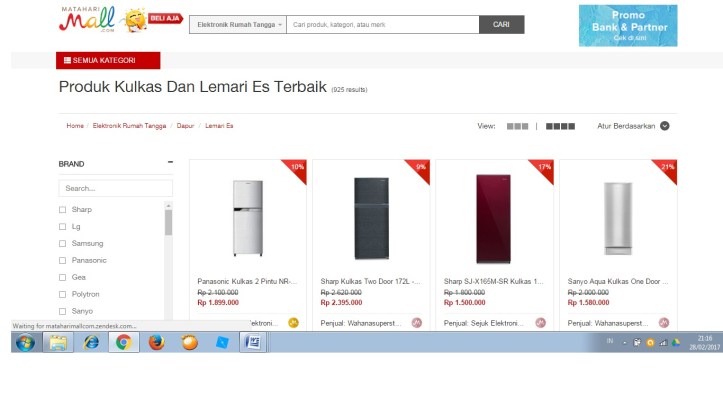Expand the Atur Berdasarkan sort menu

[633, 126]
